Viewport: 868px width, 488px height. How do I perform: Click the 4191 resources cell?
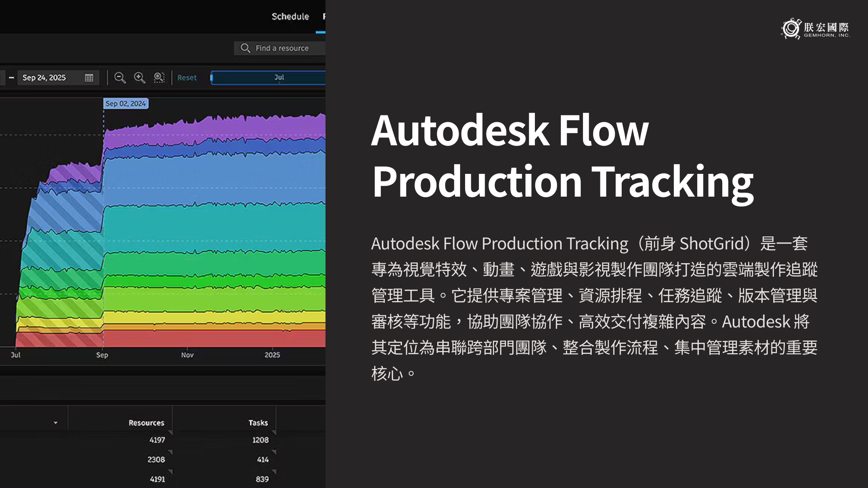(x=157, y=479)
